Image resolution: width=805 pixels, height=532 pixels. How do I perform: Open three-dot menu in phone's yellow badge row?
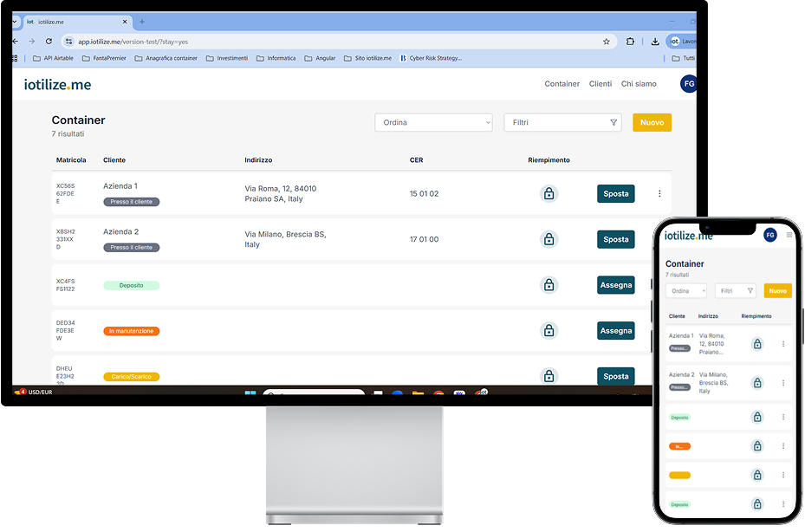[x=783, y=476]
